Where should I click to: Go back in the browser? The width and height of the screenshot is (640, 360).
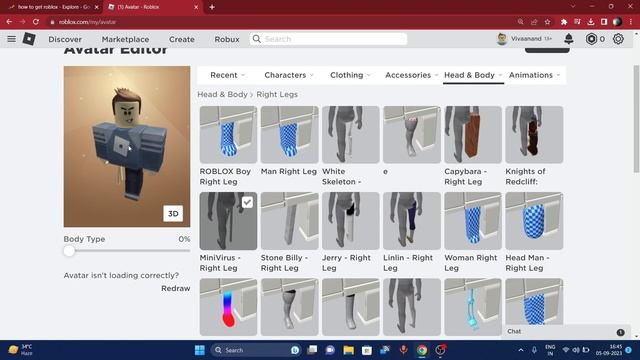9,22
